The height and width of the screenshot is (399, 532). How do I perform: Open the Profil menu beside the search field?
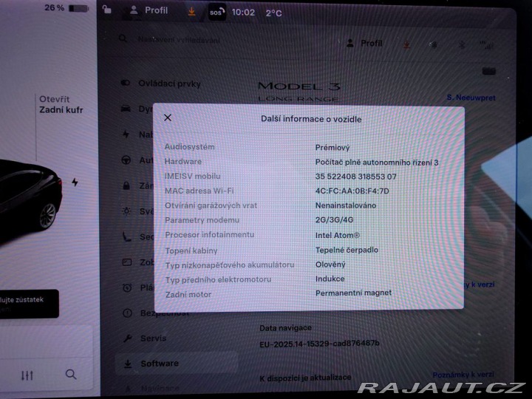(364, 44)
